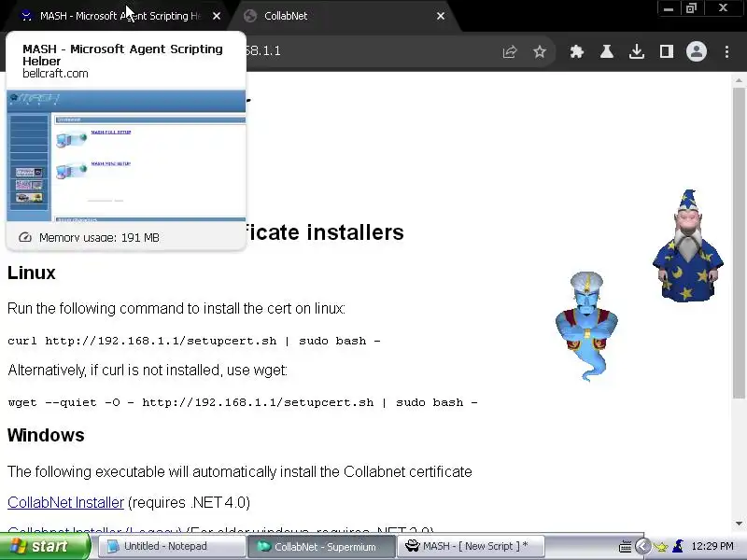Select CollabNet - Supermium taskbar button
Screen dimensions: 747x560
pyautogui.click(x=321, y=547)
